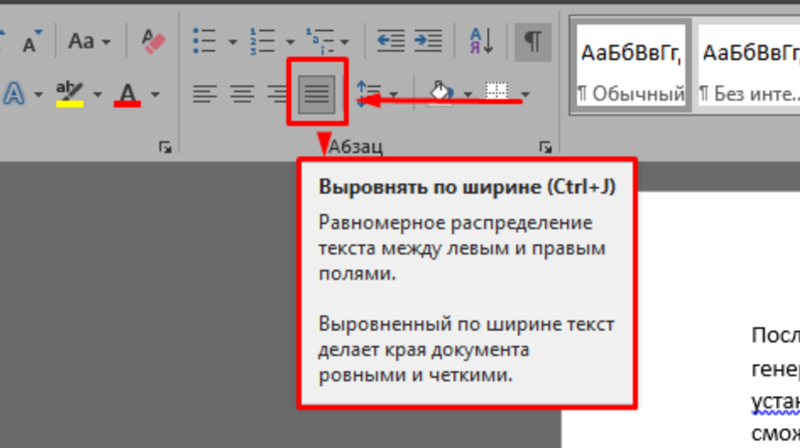
Task: Toggle the numbered list button
Action: click(263, 41)
